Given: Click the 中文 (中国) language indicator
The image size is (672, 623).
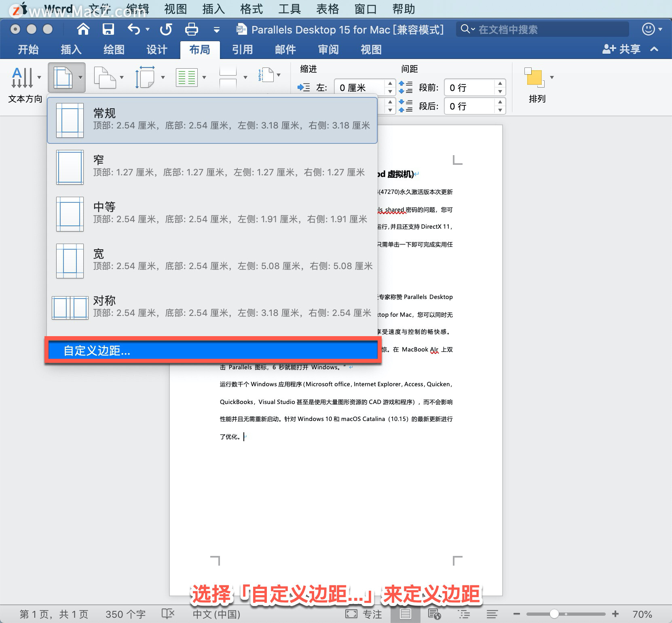Looking at the screenshot, I should coord(216,614).
